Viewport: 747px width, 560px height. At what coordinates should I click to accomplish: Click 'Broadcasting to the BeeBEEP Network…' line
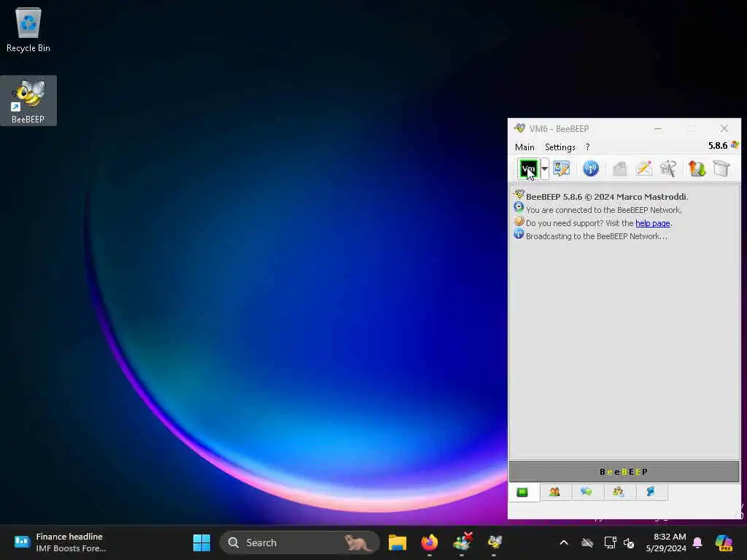click(x=597, y=236)
